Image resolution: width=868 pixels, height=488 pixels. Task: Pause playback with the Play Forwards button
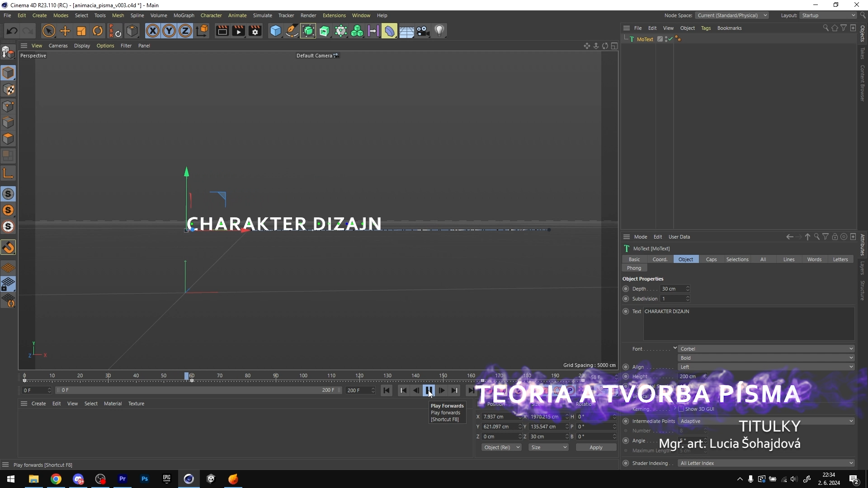(429, 390)
